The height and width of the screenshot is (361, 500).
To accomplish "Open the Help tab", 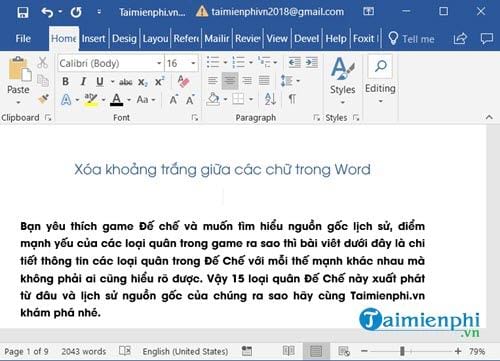I will pyautogui.click(x=336, y=39).
